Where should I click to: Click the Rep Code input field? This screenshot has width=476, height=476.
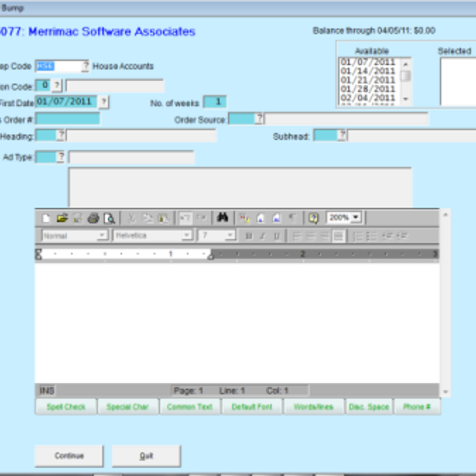(x=59, y=66)
